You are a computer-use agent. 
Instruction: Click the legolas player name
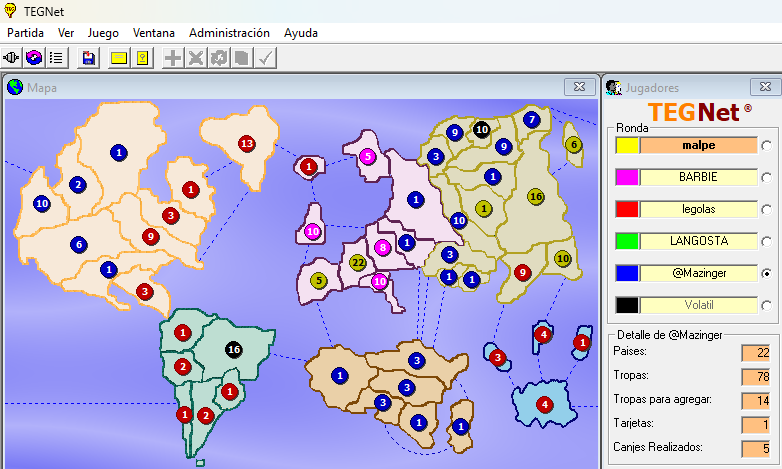698,209
